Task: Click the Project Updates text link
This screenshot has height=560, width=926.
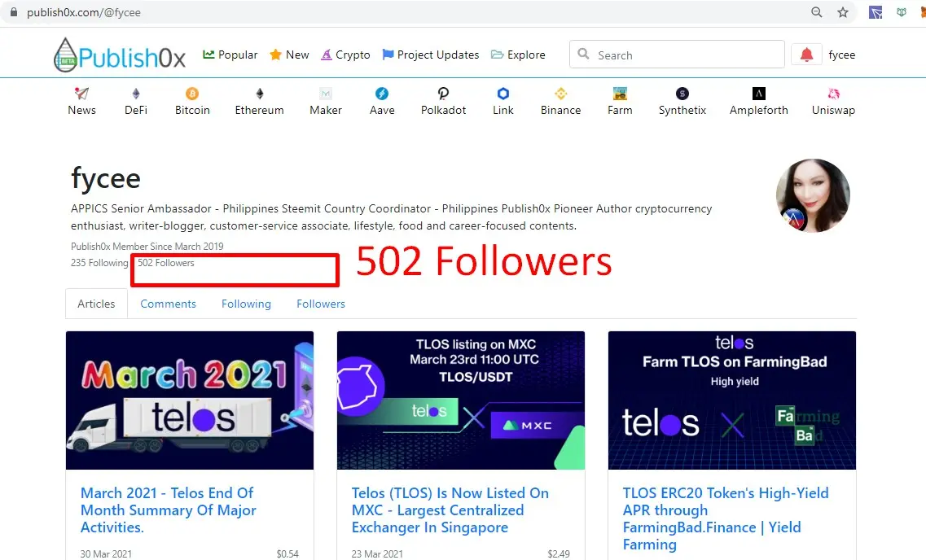Action: 438,55
